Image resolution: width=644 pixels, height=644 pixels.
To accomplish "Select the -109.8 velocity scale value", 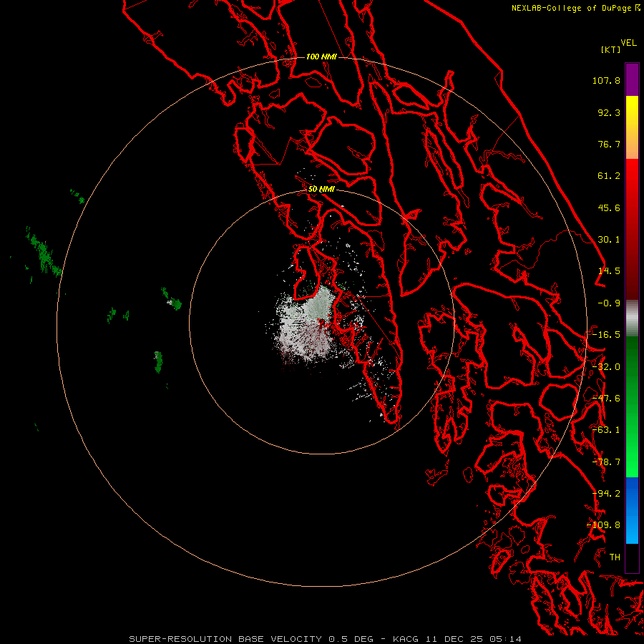I will coord(604,525).
